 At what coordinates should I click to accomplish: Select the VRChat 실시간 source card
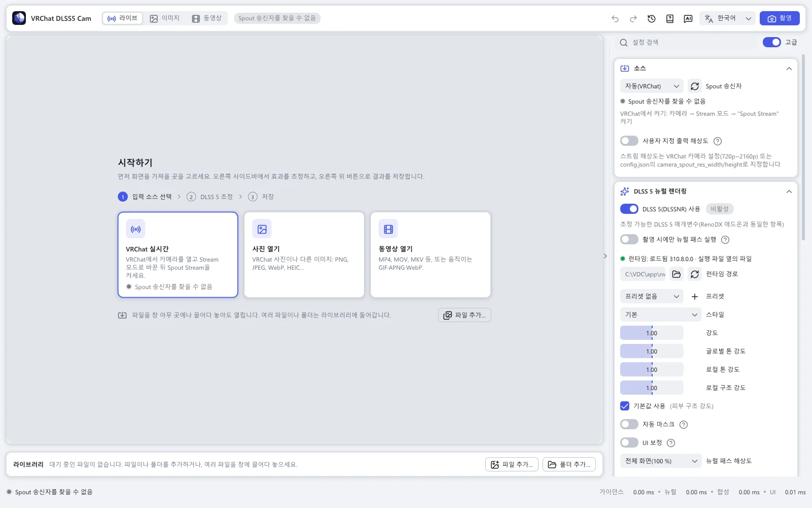pyautogui.click(x=178, y=255)
